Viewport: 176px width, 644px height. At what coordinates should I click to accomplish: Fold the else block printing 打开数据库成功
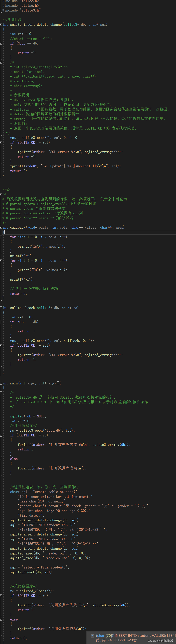tap(1, 459)
